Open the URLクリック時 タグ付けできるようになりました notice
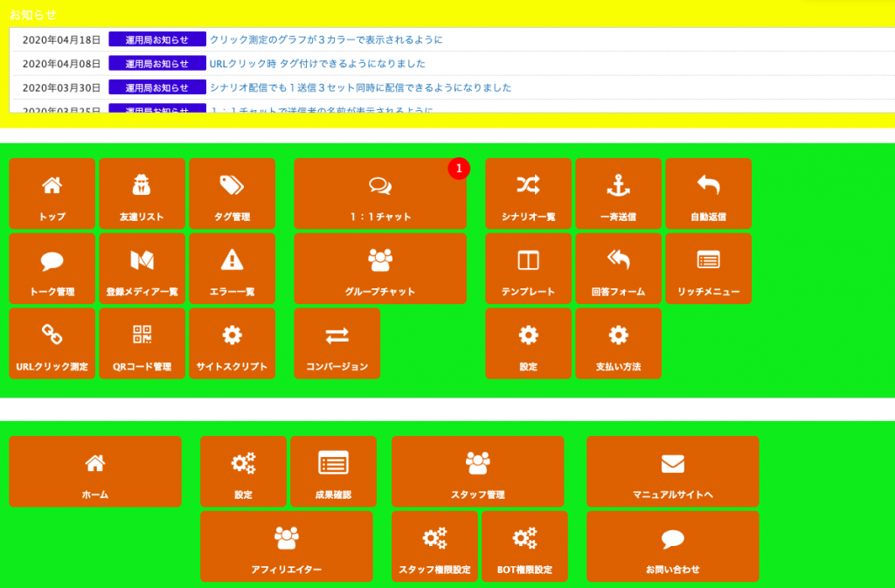The image size is (895, 588). [317, 63]
